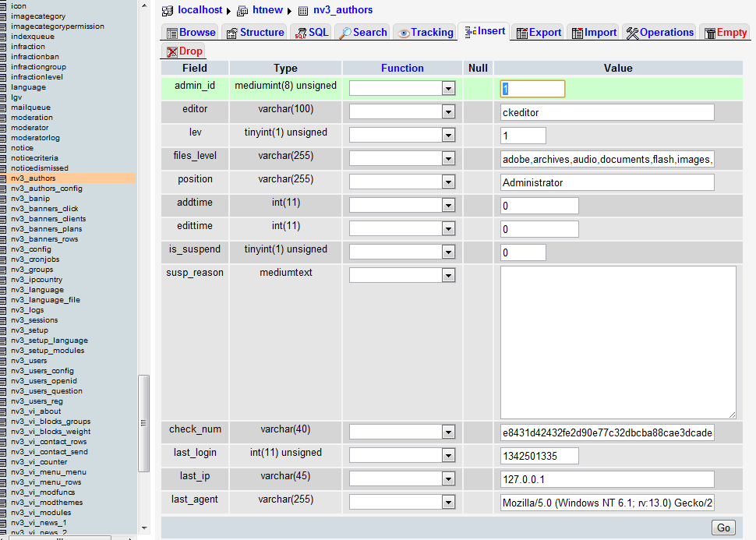Click the htnew database link
Viewport: 756px width, 540px height.
pyautogui.click(x=267, y=10)
